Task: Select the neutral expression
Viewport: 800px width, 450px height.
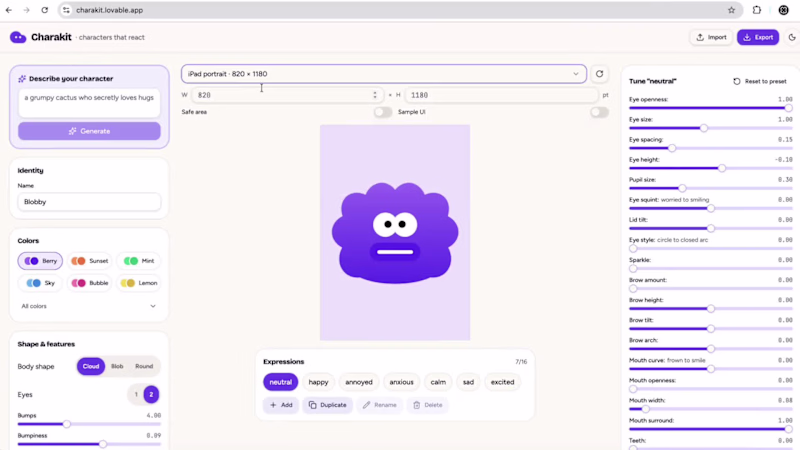Action: point(280,382)
